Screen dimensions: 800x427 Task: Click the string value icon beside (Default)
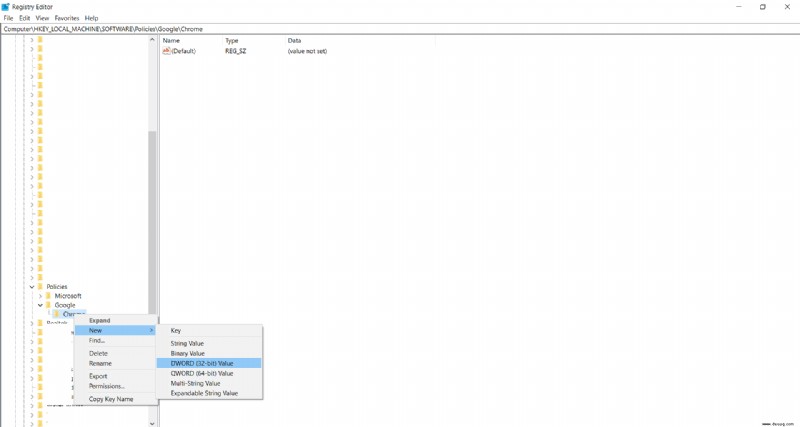(x=166, y=51)
